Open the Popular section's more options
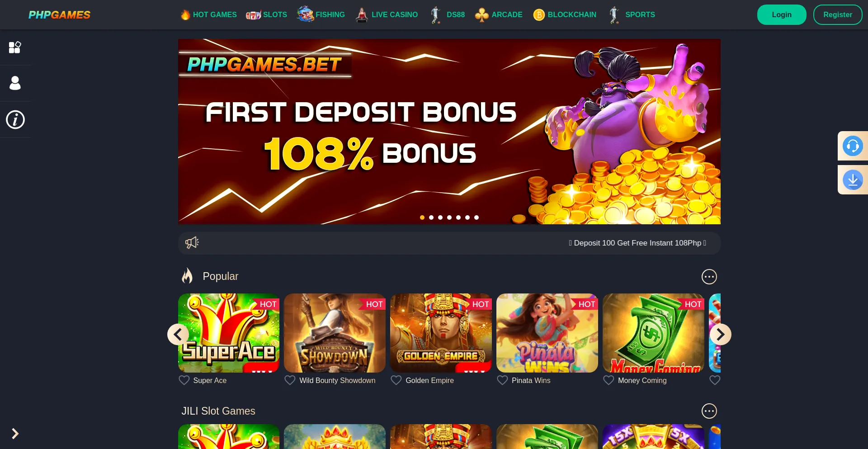Screen dimensions: 868x449 click(709, 277)
